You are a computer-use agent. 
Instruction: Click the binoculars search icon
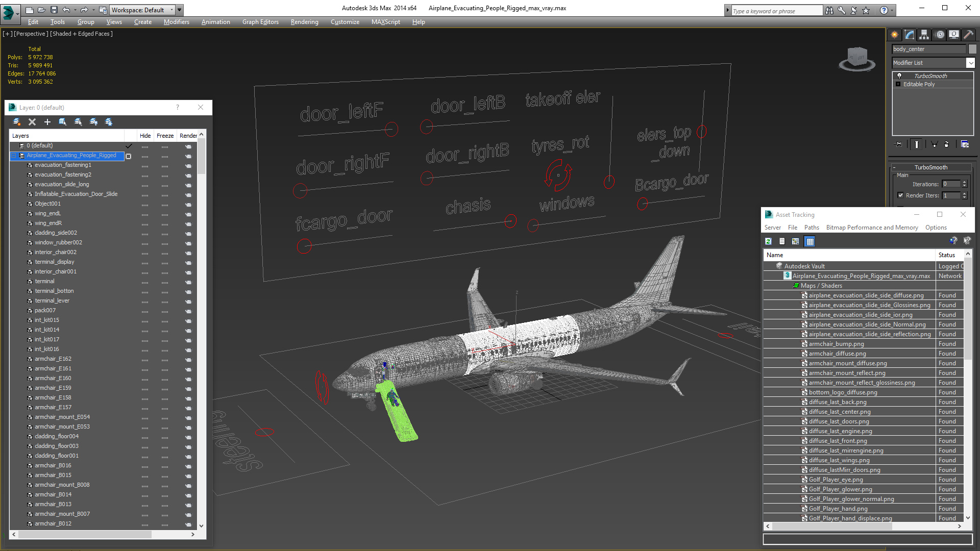[829, 10]
